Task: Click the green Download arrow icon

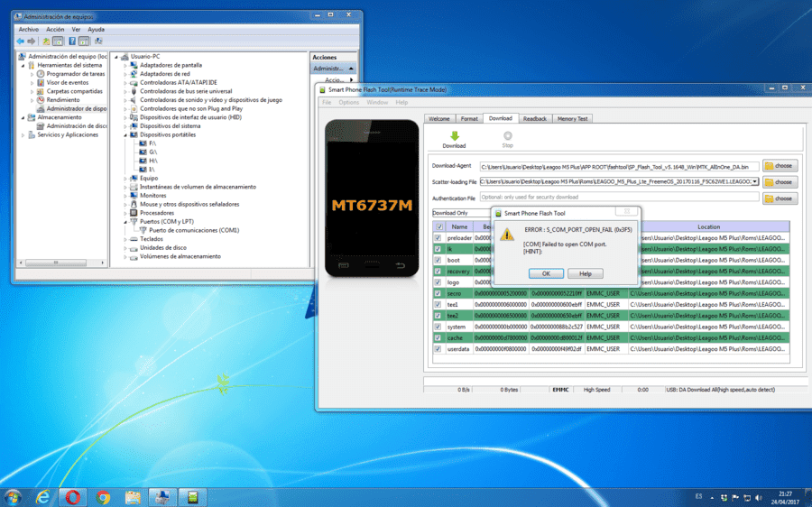Action: [x=454, y=135]
